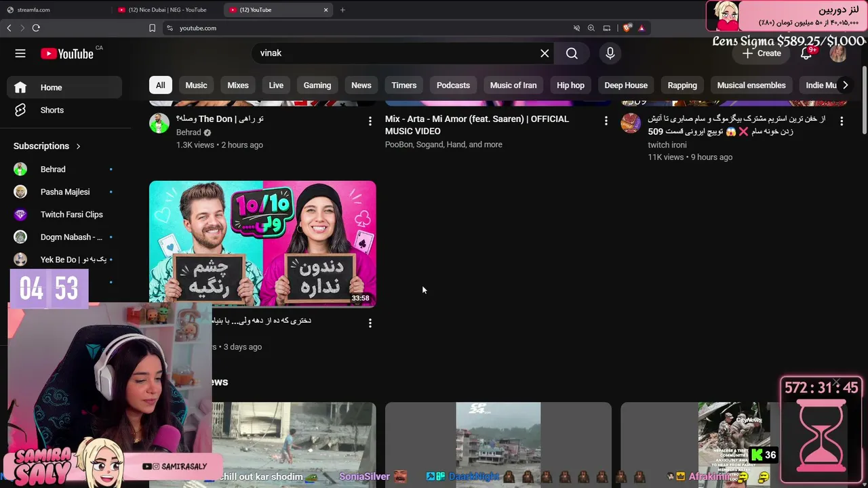This screenshot has height=488, width=868.
Task: Open the site information icon in address bar
Action: pyautogui.click(x=170, y=28)
